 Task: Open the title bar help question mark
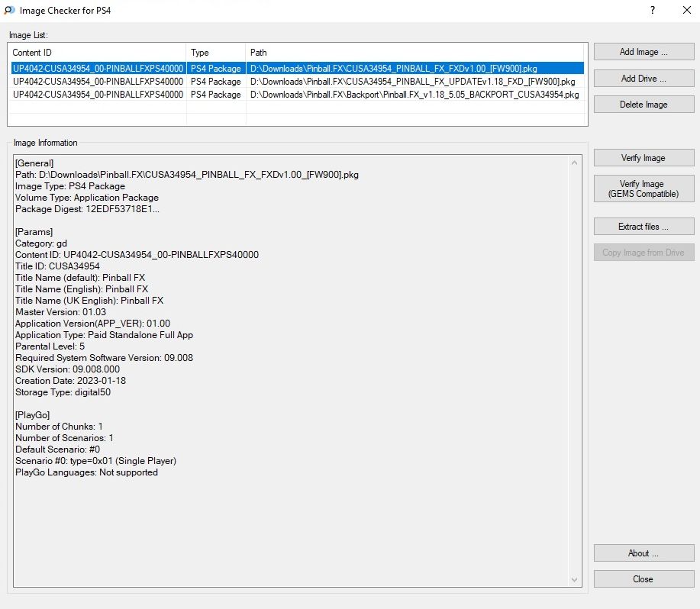pyautogui.click(x=653, y=10)
